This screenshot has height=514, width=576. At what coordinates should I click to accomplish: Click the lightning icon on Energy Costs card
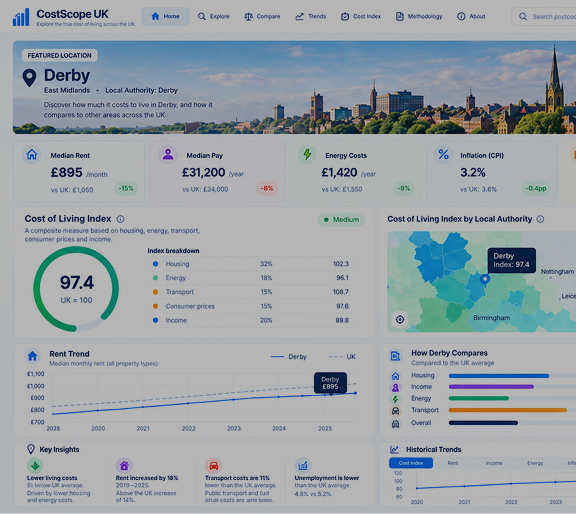[307, 154]
